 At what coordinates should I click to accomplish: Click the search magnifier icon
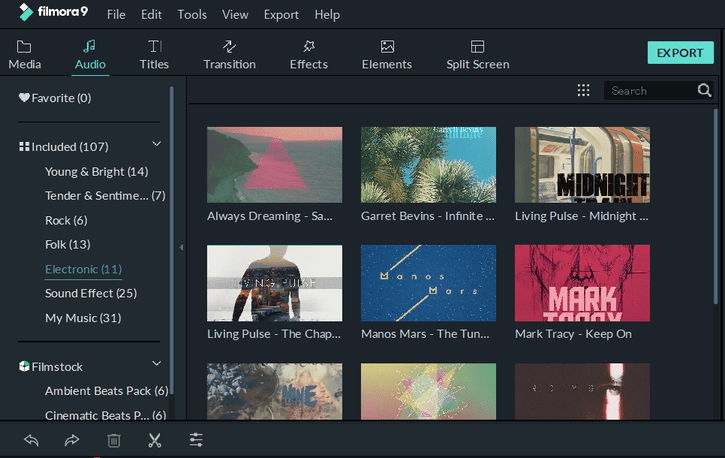tap(704, 90)
